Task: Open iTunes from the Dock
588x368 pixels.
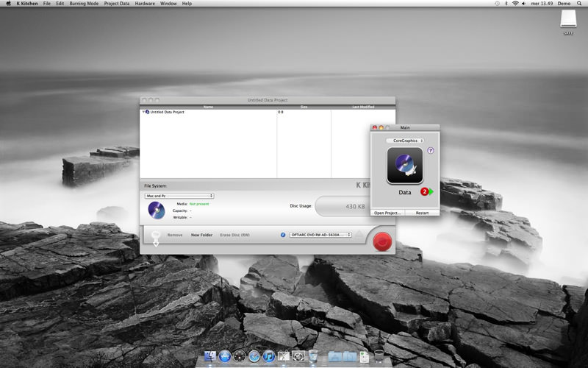Action: tap(269, 357)
